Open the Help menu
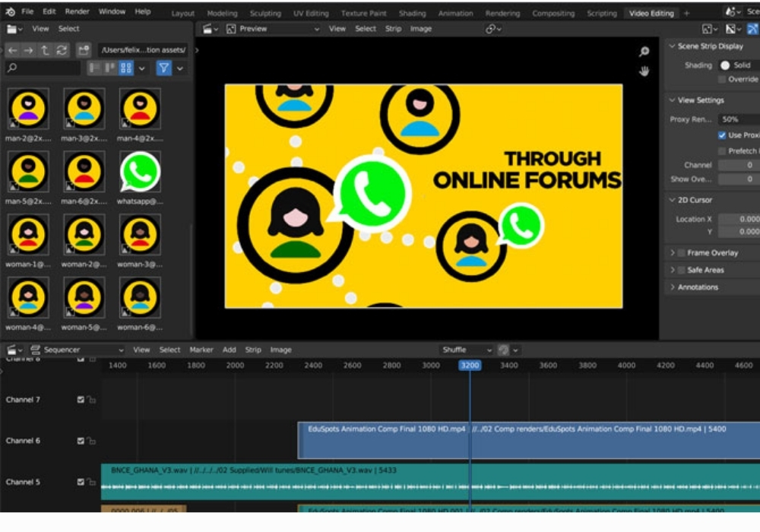760x532 pixels. tap(143, 11)
